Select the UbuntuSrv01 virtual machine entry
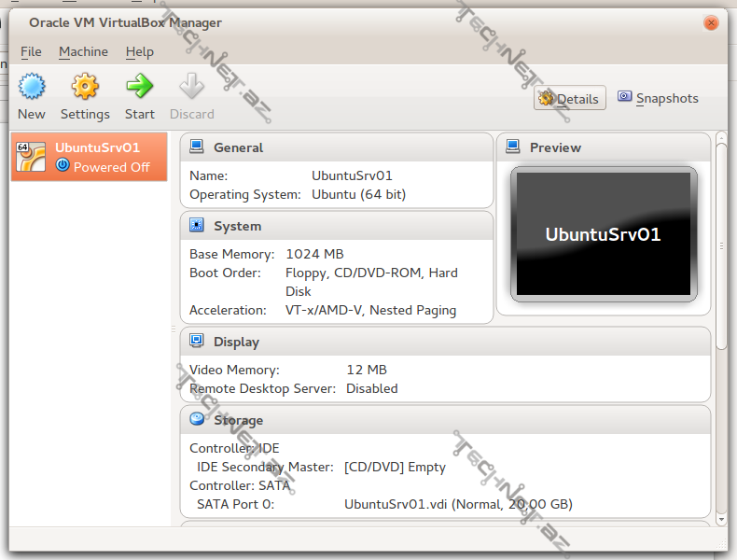Screen dimensions: 737x560 pyautogui.click(x=90, y=157)
